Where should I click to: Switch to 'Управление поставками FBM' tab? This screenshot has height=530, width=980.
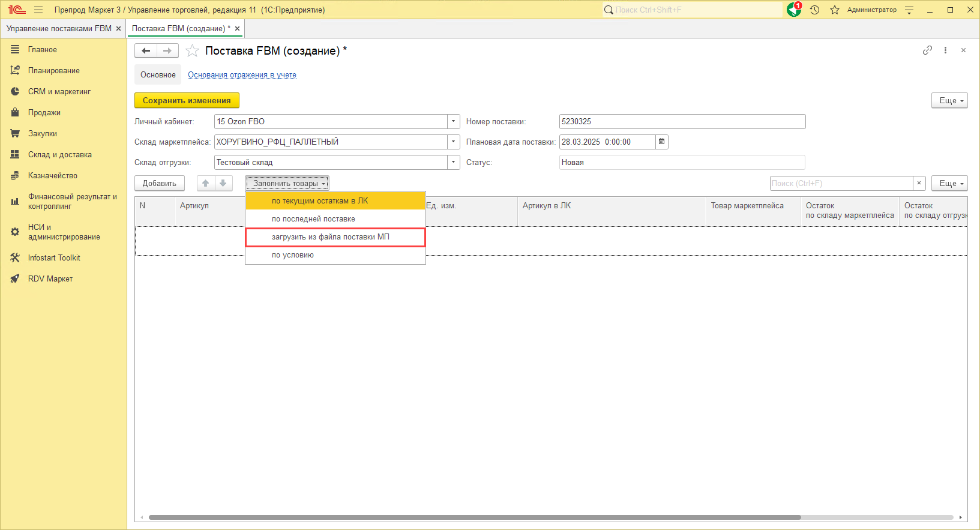tap(59, 28)
